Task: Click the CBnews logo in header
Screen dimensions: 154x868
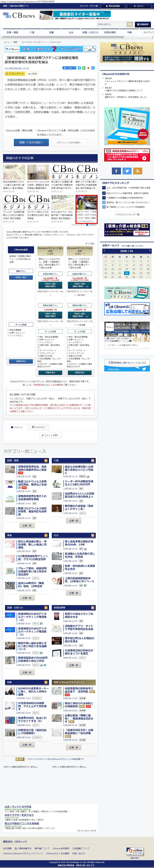Action: click(19, 16)
